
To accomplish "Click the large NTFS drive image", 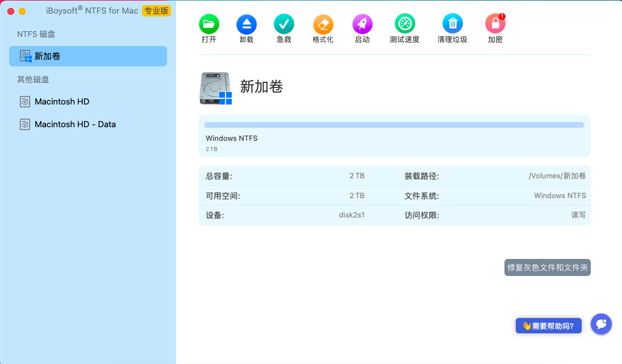I will click(215, 88).
